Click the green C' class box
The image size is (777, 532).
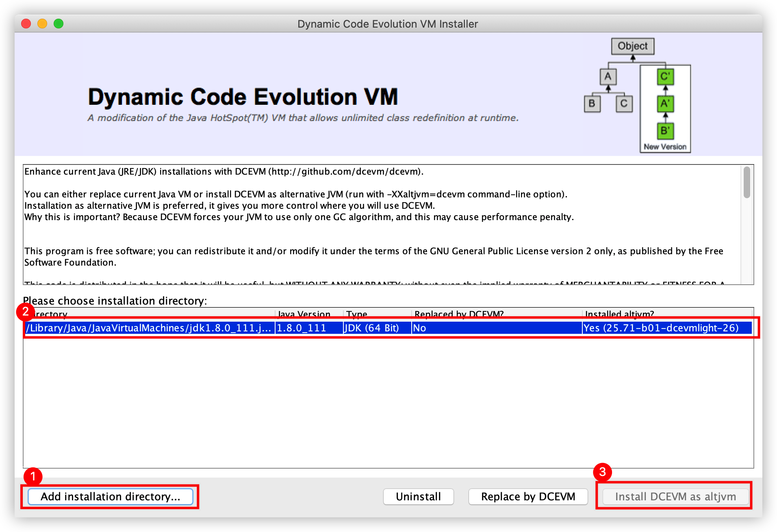pyautogui.click(x=665, y=77)
